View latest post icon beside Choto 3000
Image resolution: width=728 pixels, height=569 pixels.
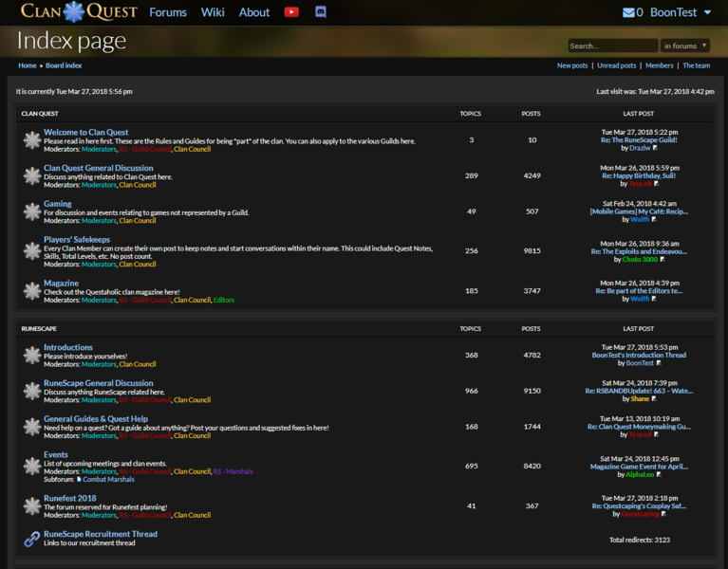click(x=663, y=259)
